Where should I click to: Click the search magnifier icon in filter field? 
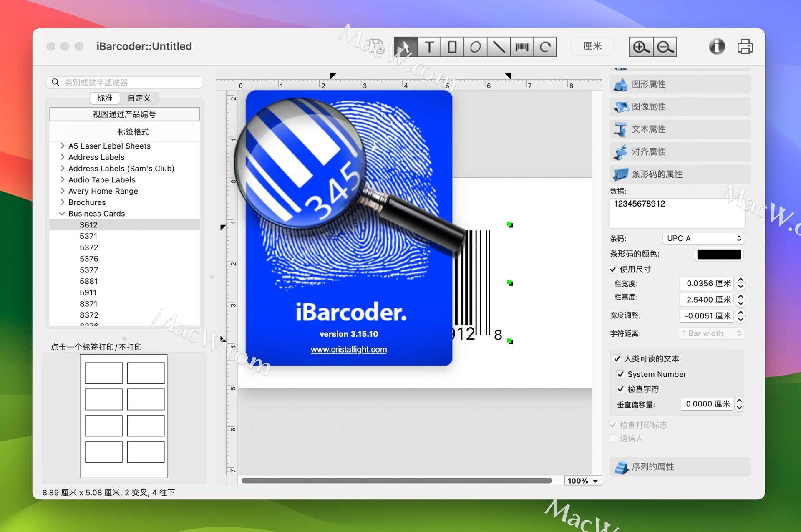coord(55,82)
